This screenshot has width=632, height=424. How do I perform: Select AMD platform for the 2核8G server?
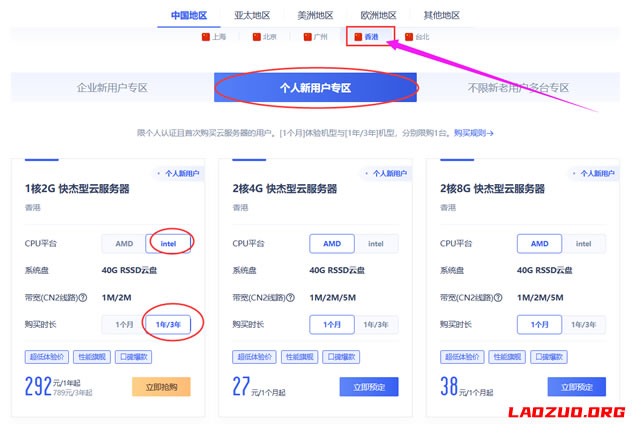539,244
